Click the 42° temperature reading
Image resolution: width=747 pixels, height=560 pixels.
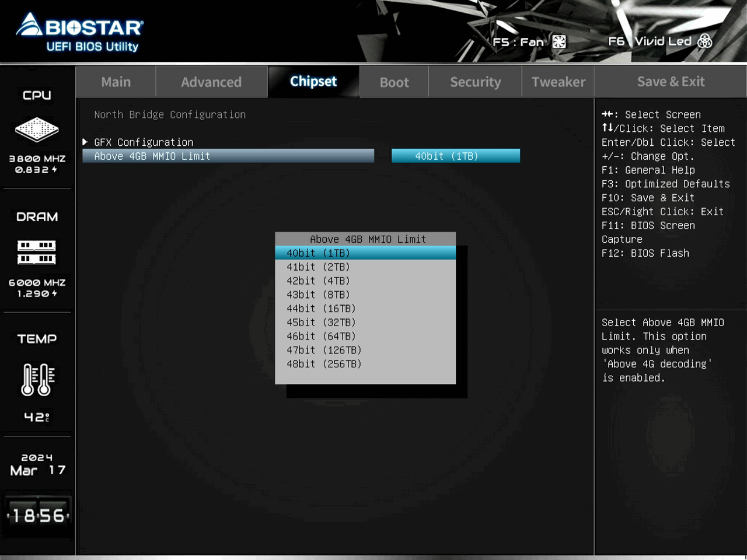point(37,417)
